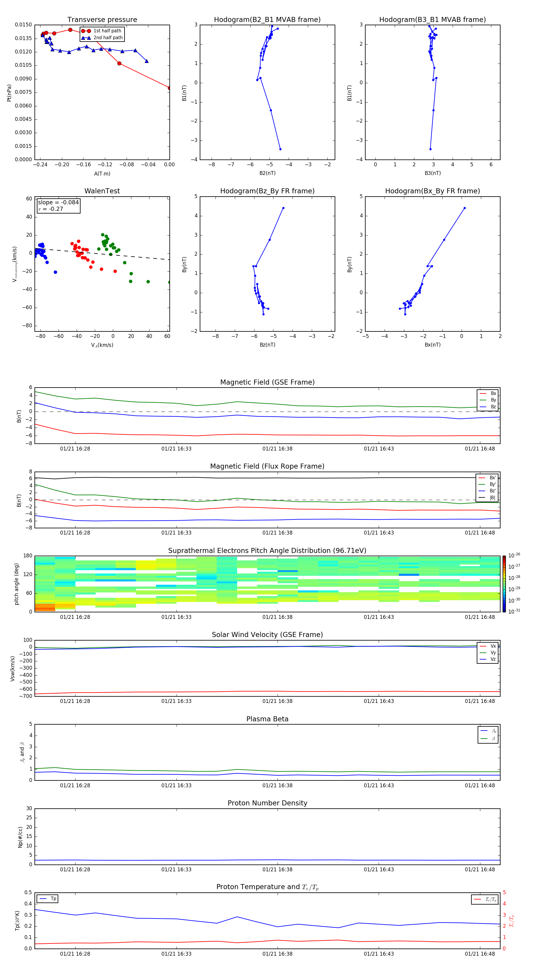Select the "Tp" legend entry

point(48,899)
